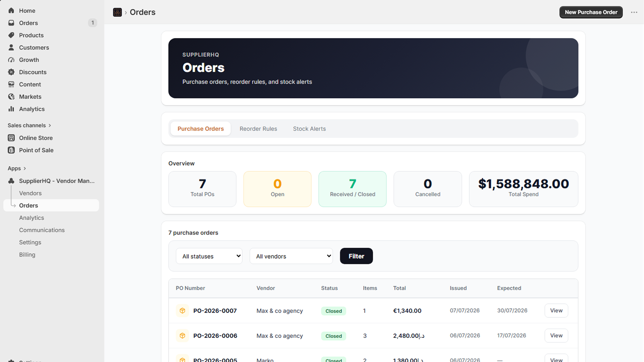Open the All vendors dropdown

pyautogui.click(x=291, y=256)
